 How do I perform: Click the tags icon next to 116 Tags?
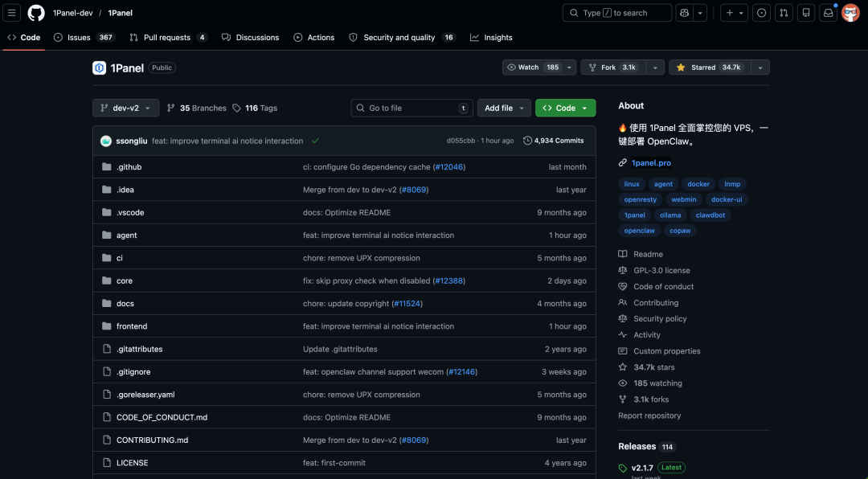(x=237, y=108)
